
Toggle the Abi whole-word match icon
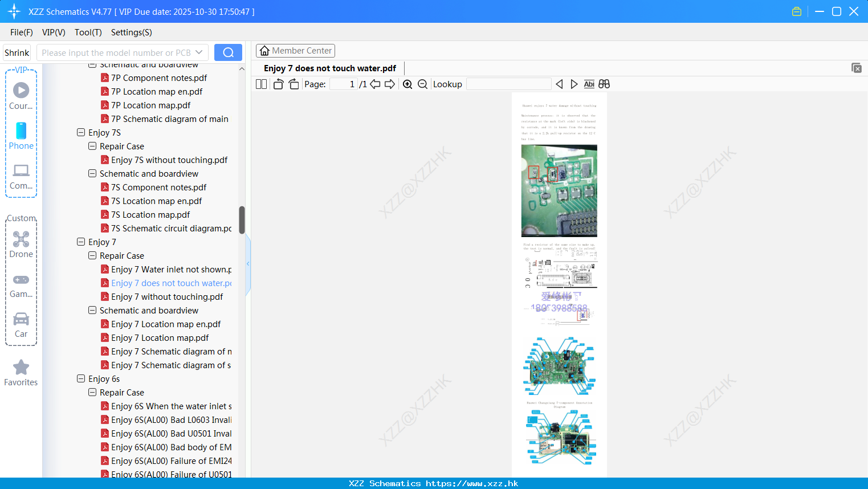(589, 84)
